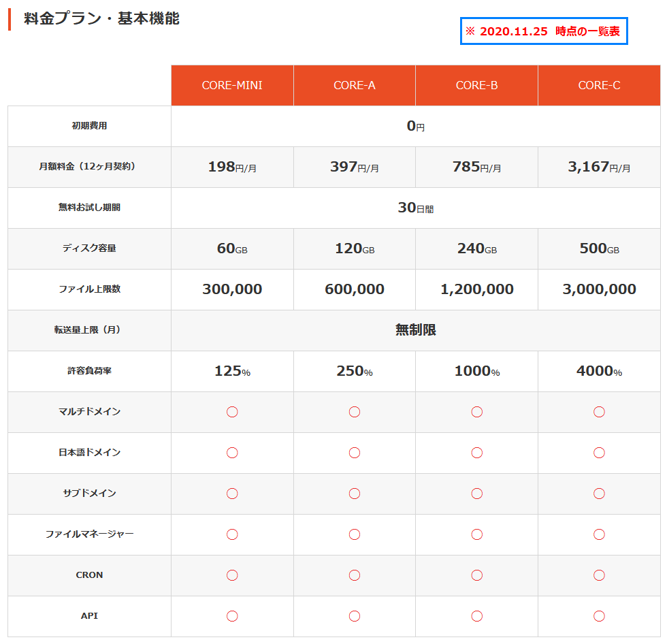This screenshot has width=667, height=644.
Task: Select the 1000% load rate cell
Action: click(477, 371)
